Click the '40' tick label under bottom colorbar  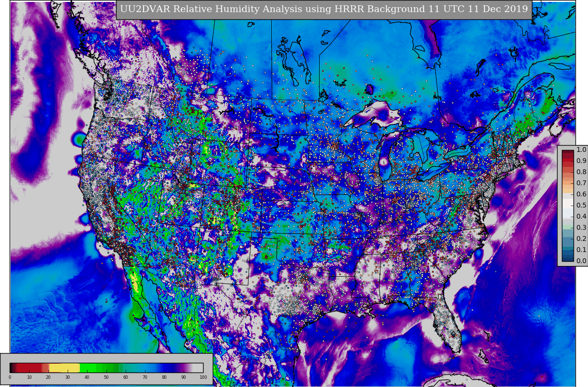click(87, 377)
